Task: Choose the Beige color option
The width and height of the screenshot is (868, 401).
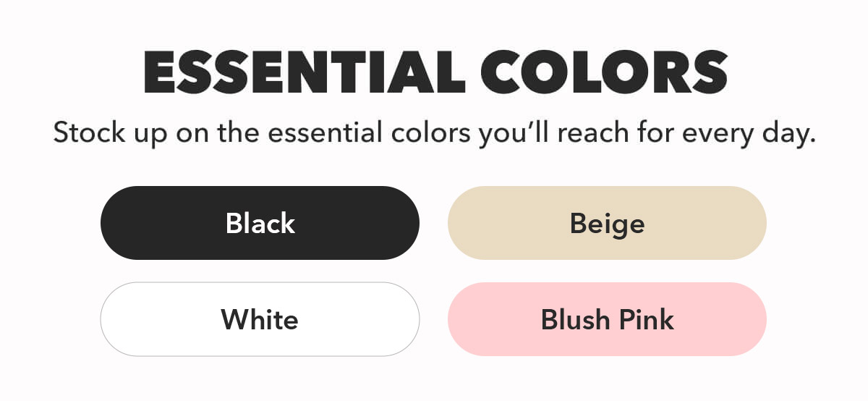Action: coord(607,223)
